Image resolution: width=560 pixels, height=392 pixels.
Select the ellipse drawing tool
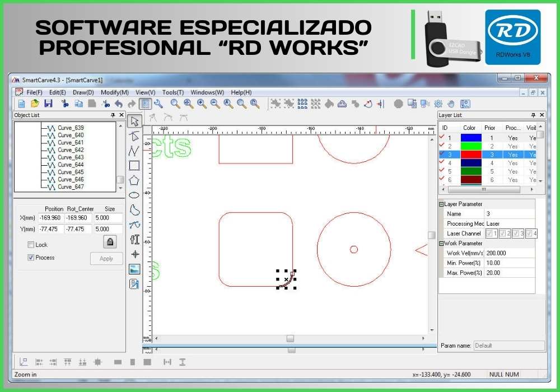click(134, 195)
